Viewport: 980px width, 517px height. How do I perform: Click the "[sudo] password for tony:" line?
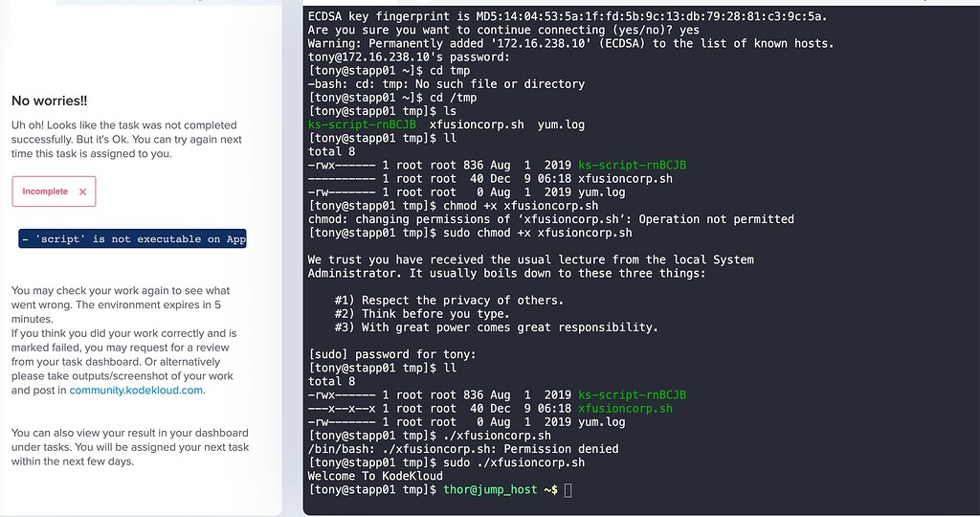coord(391,354)
